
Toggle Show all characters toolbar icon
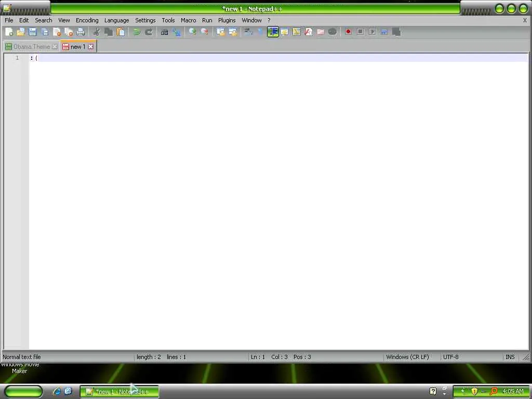[x=261, y=32]
